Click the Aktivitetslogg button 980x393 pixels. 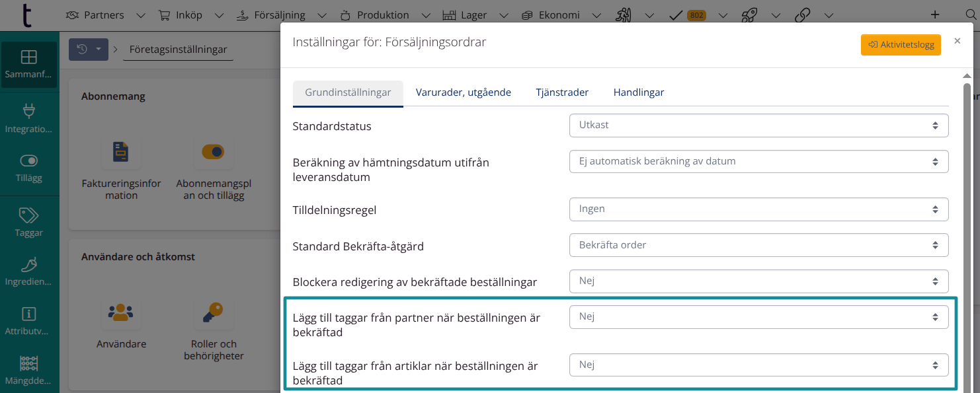pyautogui.click(x=901, y=45)
